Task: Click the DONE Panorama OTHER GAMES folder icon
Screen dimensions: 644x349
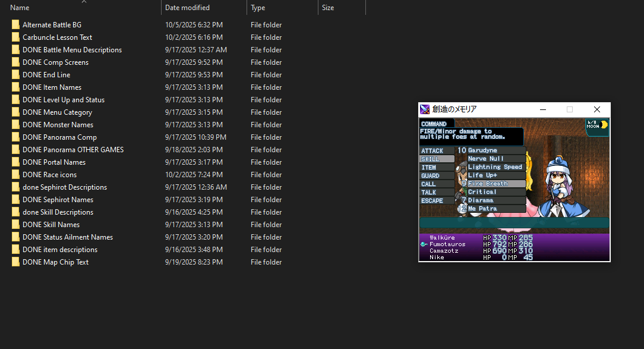Action: click(15, 150)
